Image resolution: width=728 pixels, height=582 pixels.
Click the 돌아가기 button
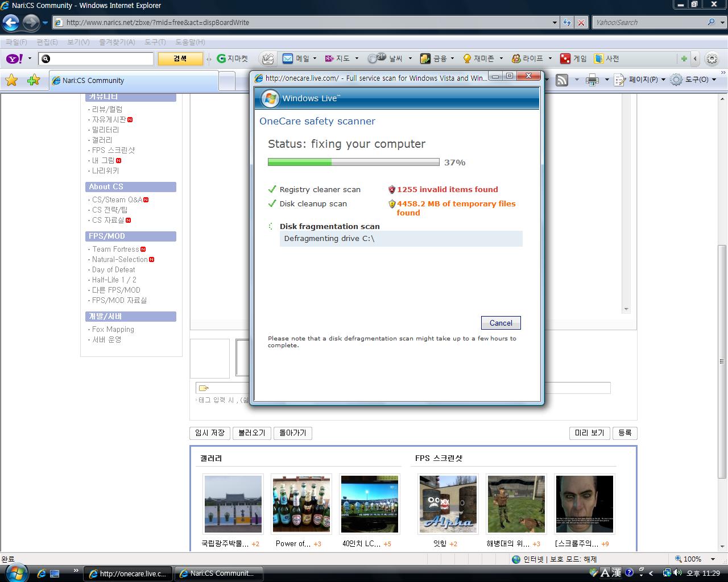(293, 433)
